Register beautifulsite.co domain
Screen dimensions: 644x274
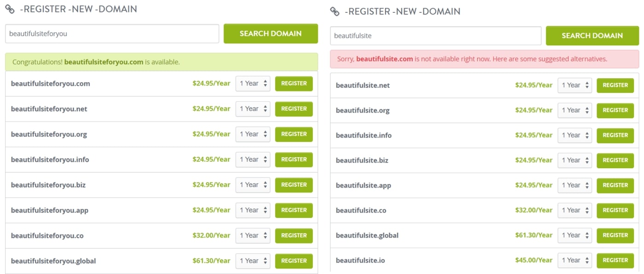pos(615,210)
